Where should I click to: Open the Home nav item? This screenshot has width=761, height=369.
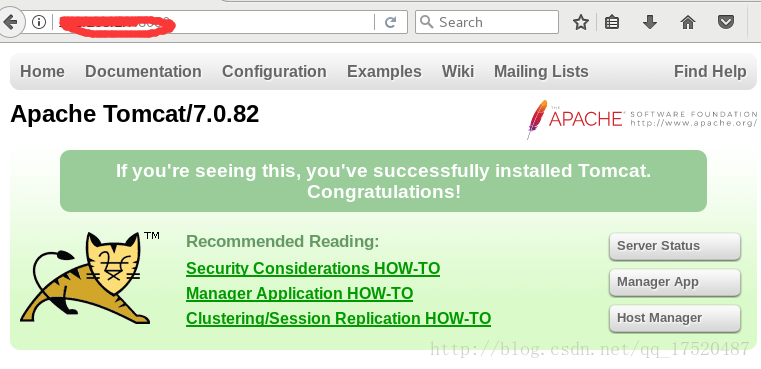(42, 71)
